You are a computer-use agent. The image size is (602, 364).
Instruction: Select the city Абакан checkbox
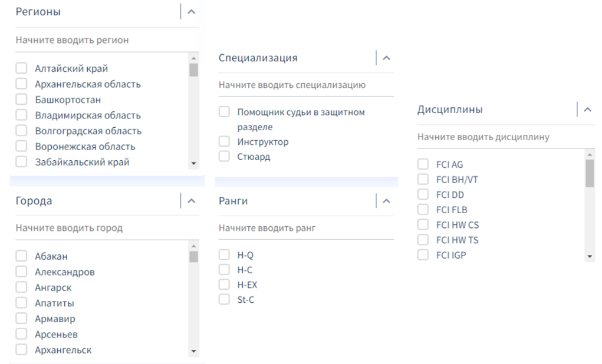pos(22,256)
